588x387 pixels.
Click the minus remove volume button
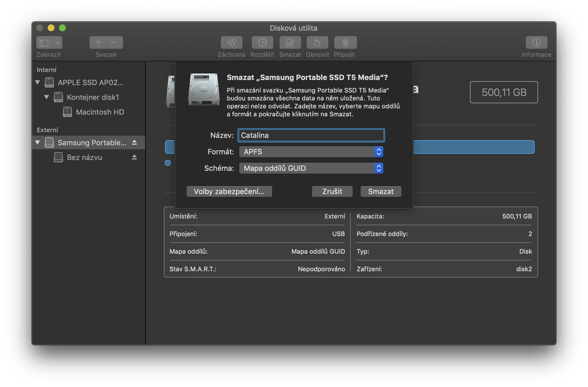[115, 43]
